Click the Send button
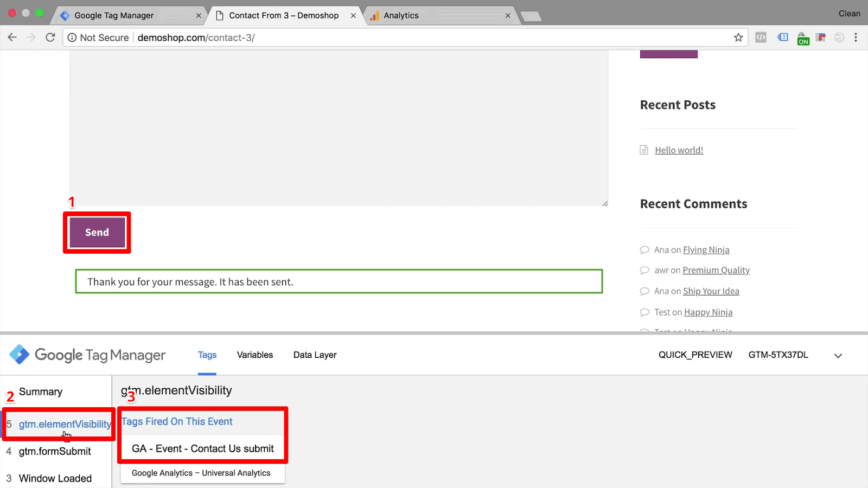Viewport: 868px width, 488px height. 97,232
